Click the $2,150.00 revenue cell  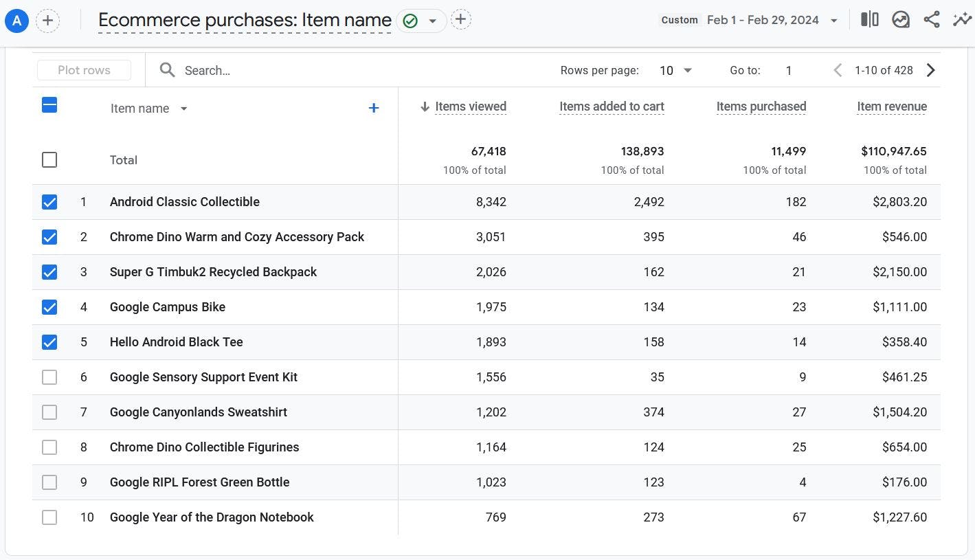click(x=900, y=272)
